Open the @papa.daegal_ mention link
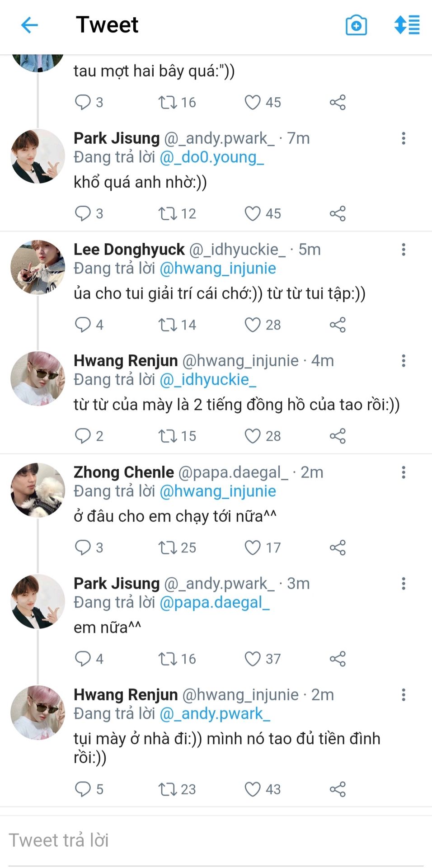The image size is (432, 868). tap(214, 603)
